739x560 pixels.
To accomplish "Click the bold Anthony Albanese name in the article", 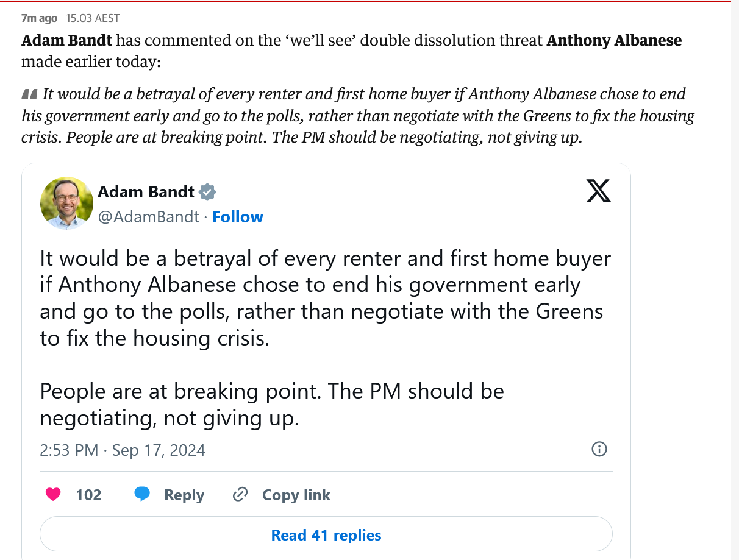I will point(614,41).
